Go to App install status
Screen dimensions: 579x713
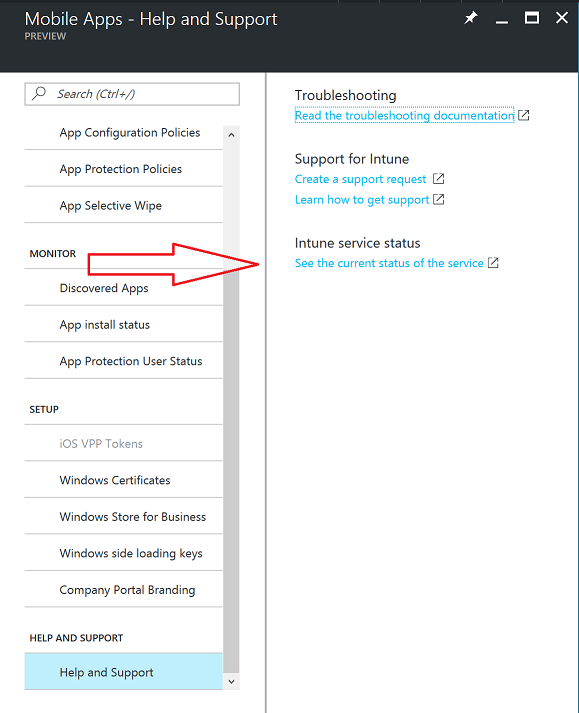click(x=123, y=325)
